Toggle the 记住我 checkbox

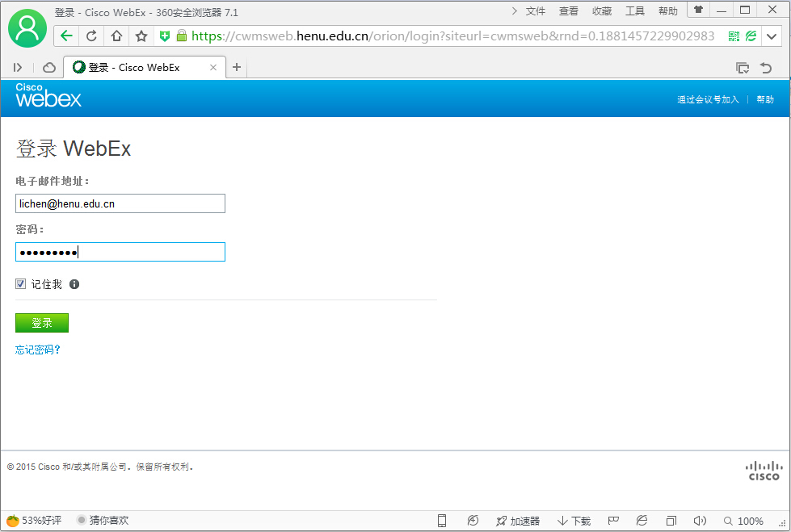pos(20,284)
